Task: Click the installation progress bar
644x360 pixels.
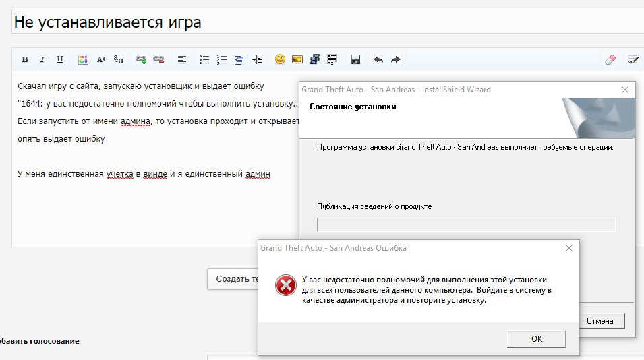Action: point(466,224)
